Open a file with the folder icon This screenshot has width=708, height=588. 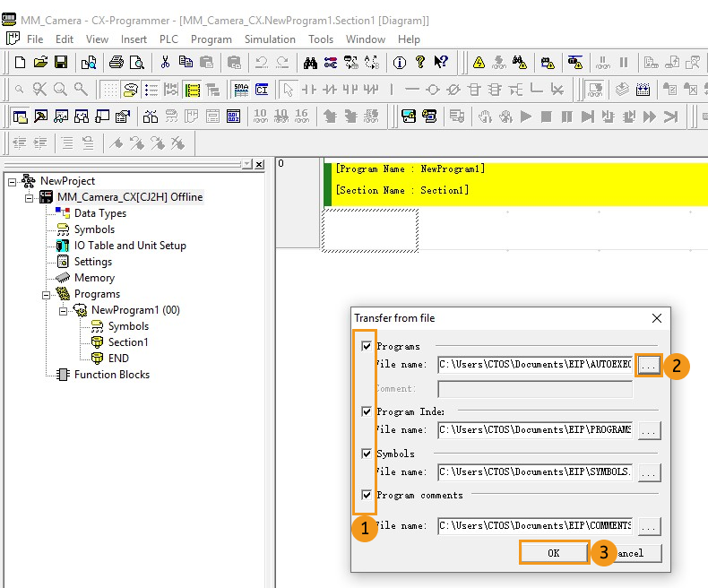click(x=40, y=62)
